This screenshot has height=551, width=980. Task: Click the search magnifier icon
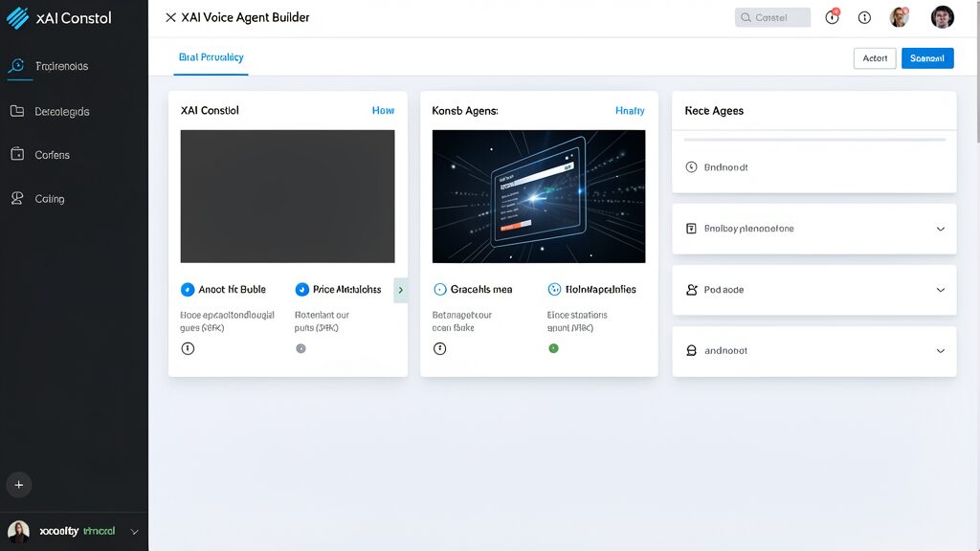click(746, 17)
